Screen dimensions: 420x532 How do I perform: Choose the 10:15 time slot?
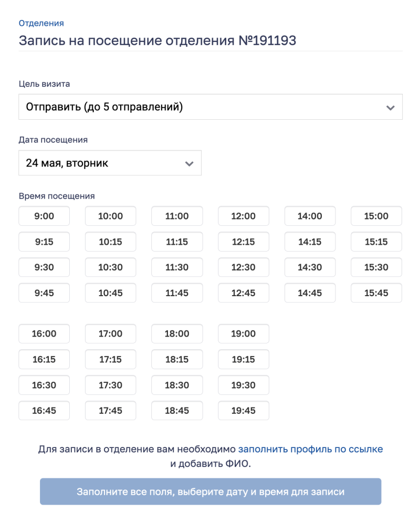[111, 242]
